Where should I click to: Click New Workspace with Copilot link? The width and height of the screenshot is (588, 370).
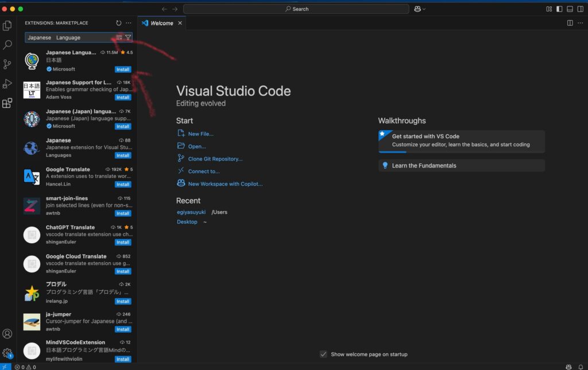click(x=225, y=184)
